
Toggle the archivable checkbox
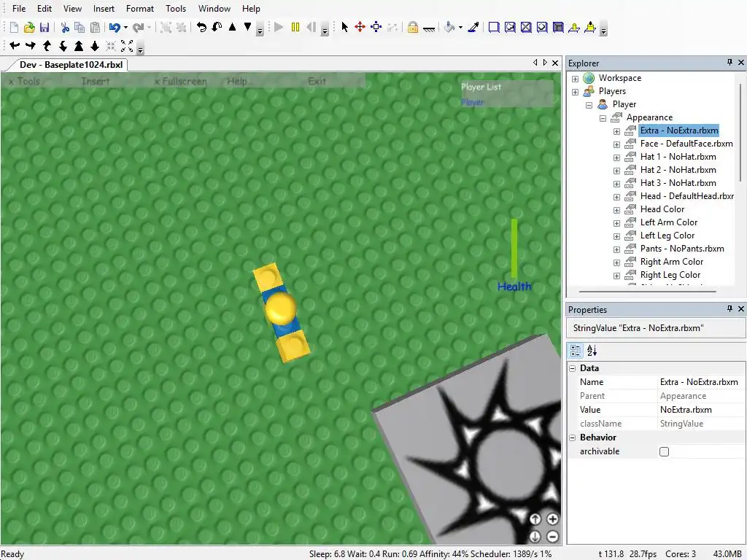pyautogui.click(x=664, y=451)
